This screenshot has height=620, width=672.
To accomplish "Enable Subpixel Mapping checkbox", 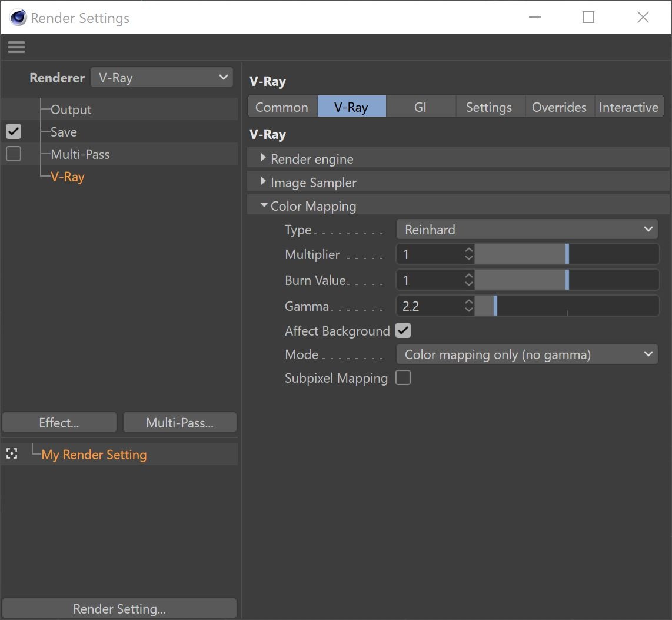I will (x=403, y=378).
